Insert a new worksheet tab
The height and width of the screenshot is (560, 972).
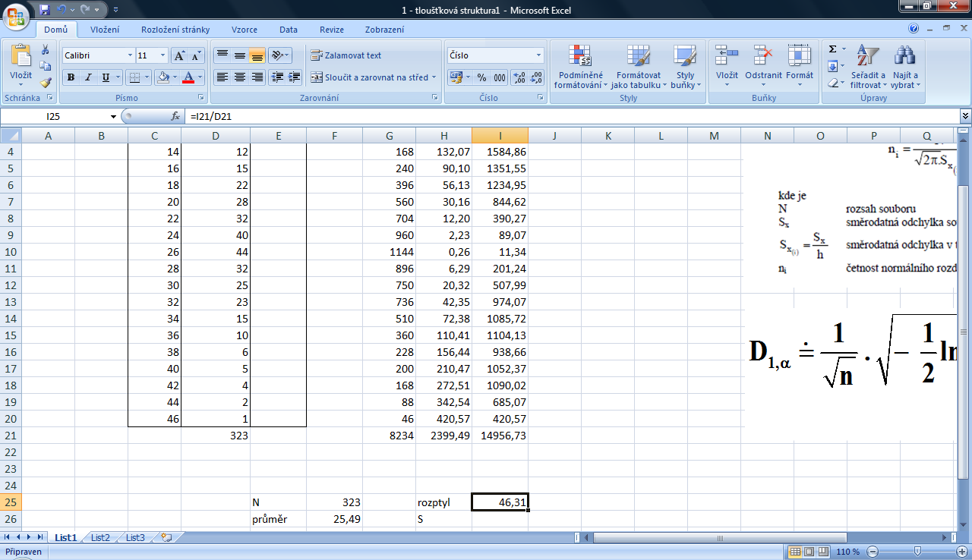[166, 537]
